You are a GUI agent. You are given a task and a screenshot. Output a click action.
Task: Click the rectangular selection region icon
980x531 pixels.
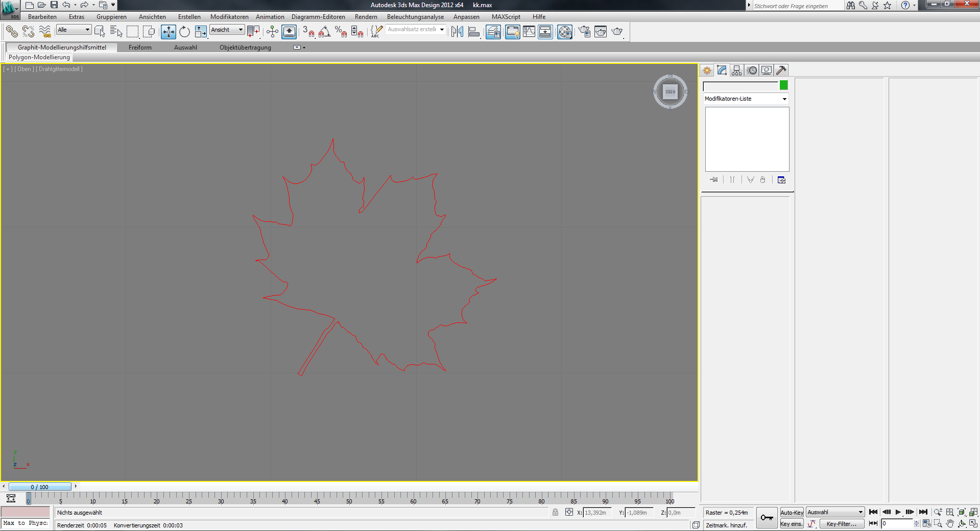click(x=132, y=32)
